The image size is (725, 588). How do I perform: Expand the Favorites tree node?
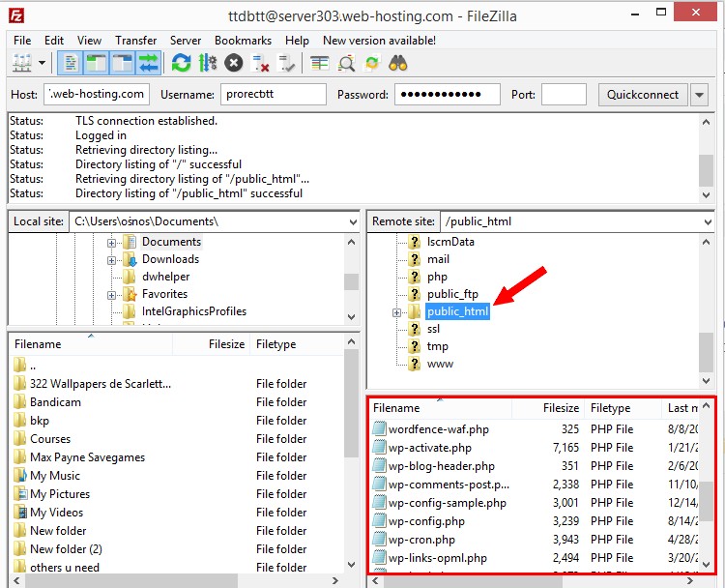click(111, 295)
